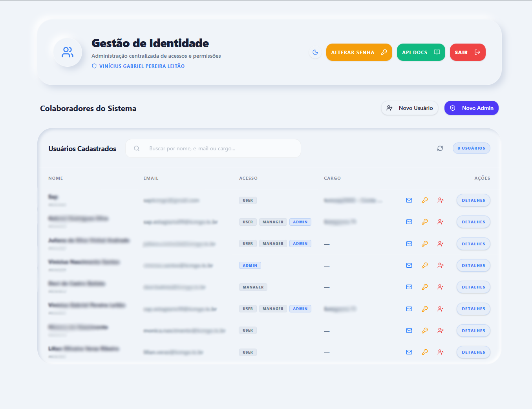
Task: Click remove-user icon in the MANAGER-only row
Action: [441, 287]
